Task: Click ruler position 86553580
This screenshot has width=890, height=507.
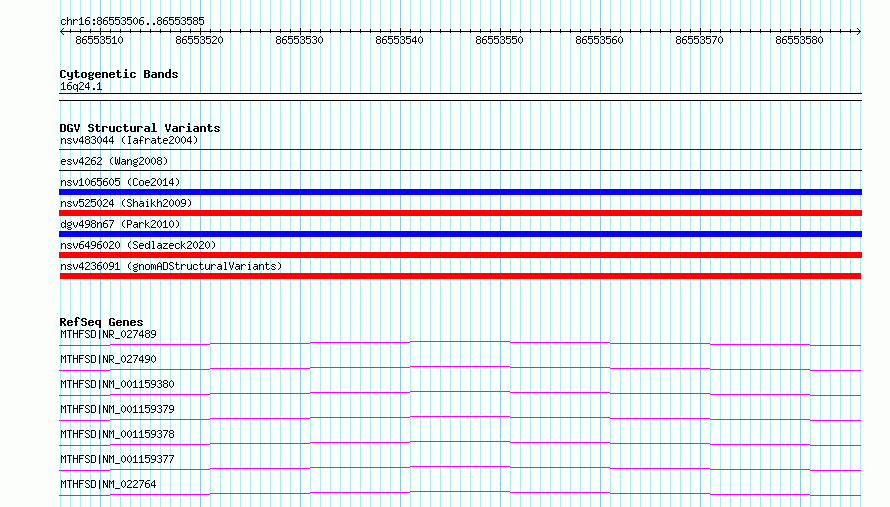Action: (x=799, y=40)
